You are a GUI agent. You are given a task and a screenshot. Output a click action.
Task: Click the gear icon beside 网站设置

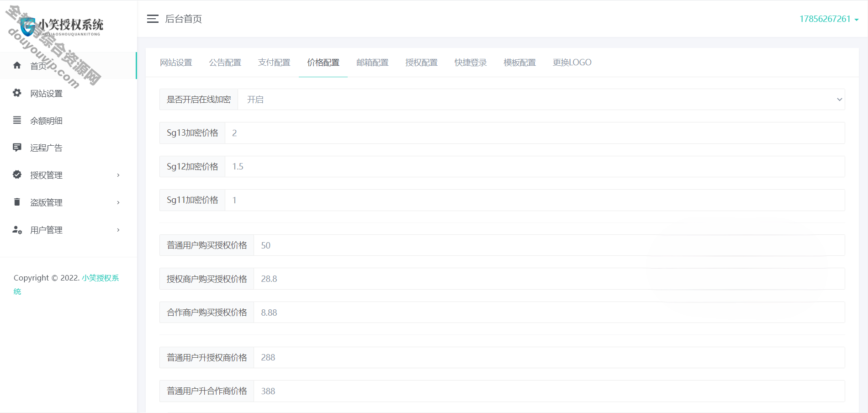click(x=17, y=93)
